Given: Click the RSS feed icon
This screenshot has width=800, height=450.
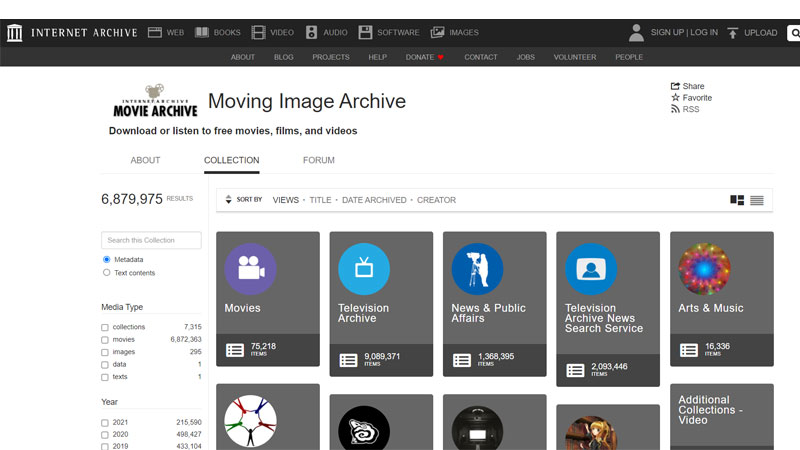Looking at the screenshot, I should click(x=675, y=109).
